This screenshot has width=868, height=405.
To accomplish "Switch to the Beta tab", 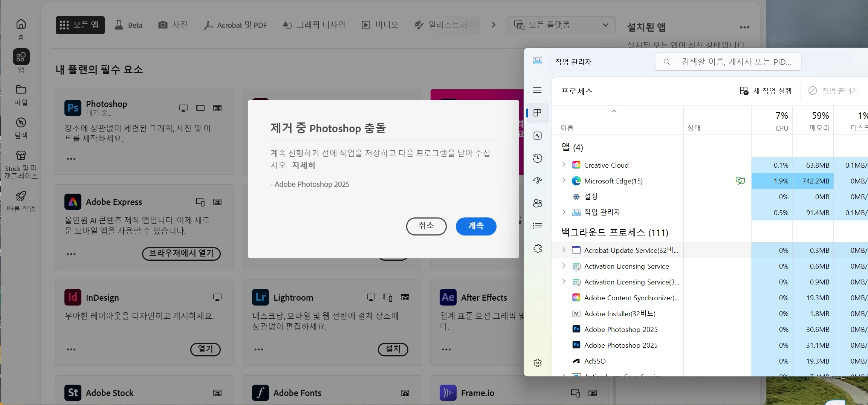I will (128, 25).
